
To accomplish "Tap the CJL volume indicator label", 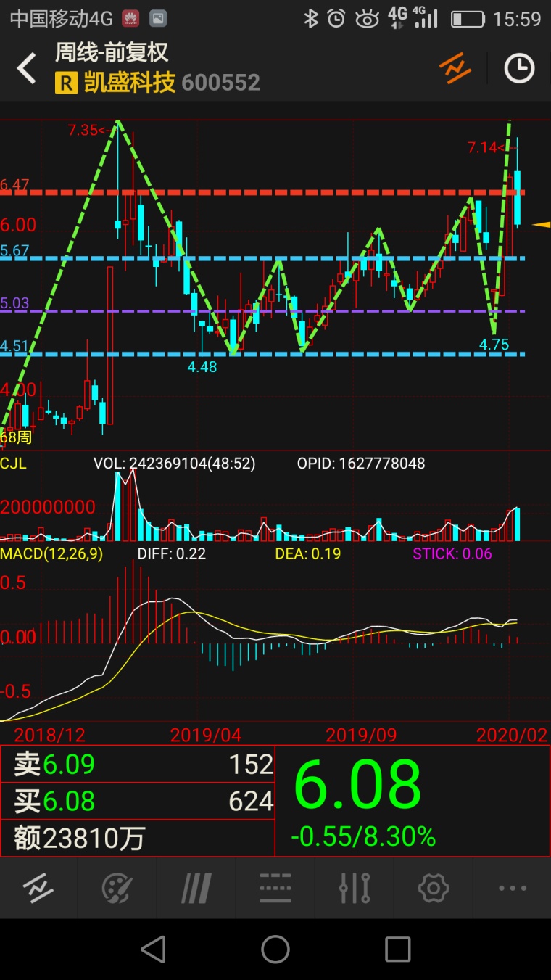I will pyautogui.click(x=13, y=464).
